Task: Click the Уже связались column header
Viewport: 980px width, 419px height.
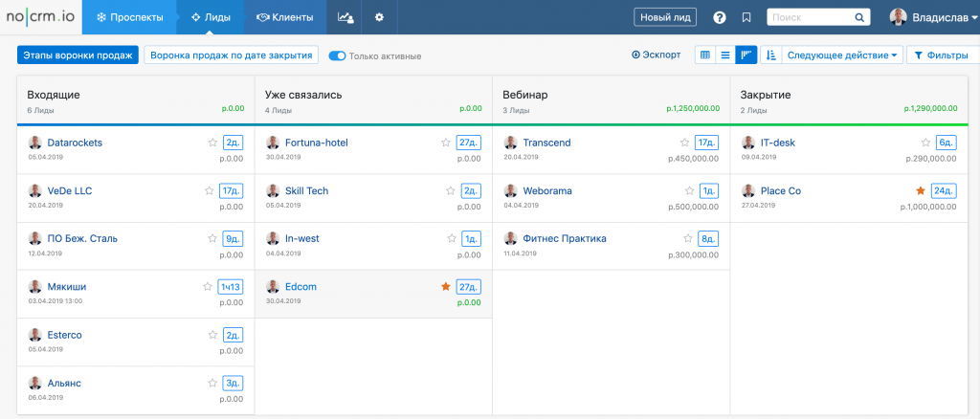Action: (x=303, y=95)
